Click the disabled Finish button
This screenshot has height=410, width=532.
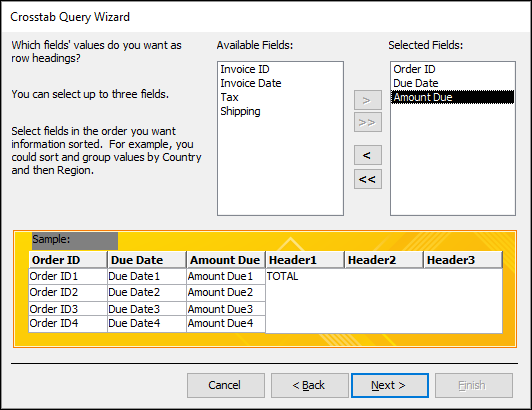[474, 385]
